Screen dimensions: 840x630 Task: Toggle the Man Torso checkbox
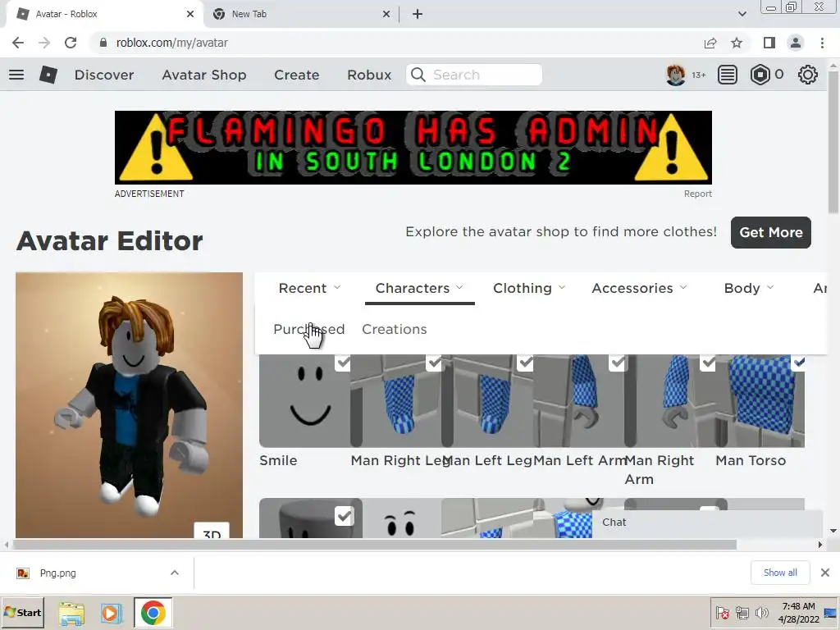pos(799,363)
